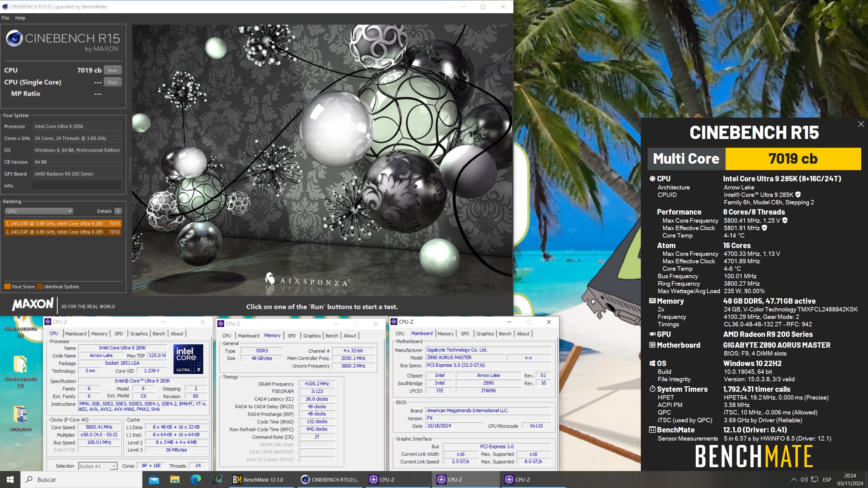Change ESP input language indicator
The height and width of the screenshot is (488, 868).
pos(827,480)
